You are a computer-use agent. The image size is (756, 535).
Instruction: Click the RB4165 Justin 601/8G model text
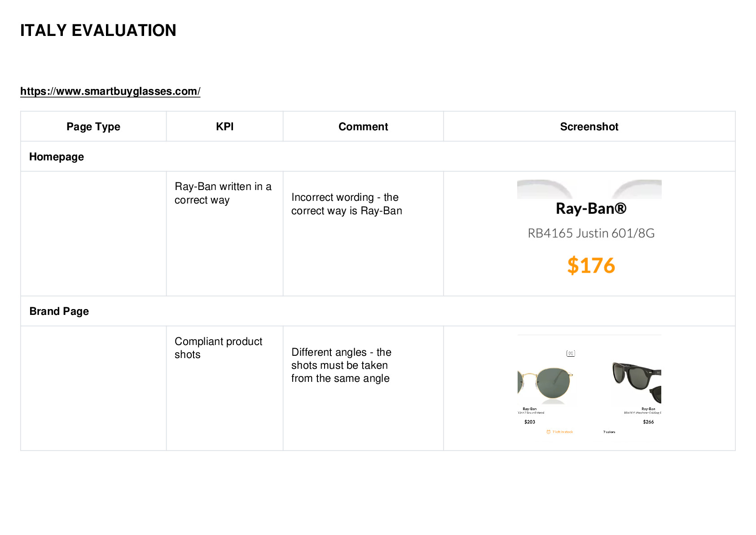(591, 233)
